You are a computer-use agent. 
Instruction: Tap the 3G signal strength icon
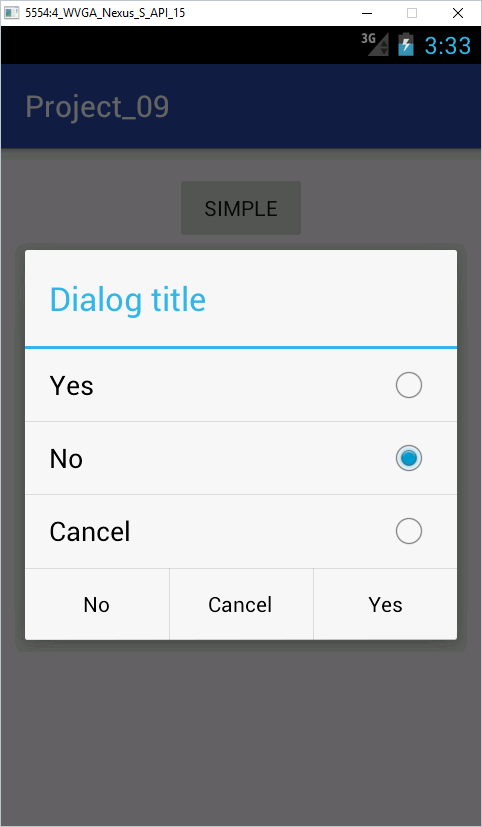pyautogui.click(x=375, y=44)
